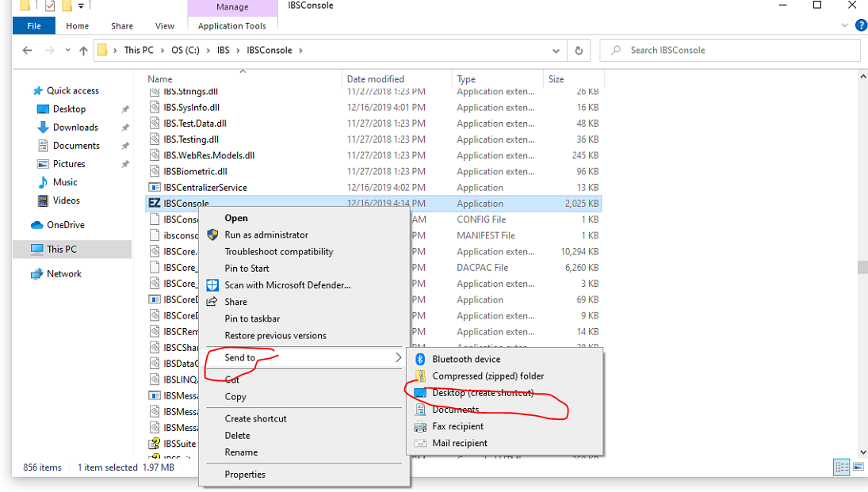Click the Quick access star icon
Viewport: 868px width, 492px height.
point(37,91)
